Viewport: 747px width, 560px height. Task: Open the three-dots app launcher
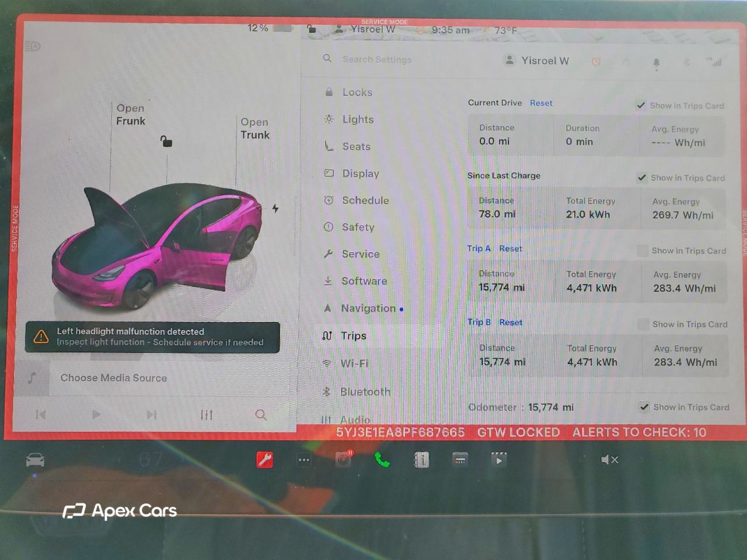point(304,460)
